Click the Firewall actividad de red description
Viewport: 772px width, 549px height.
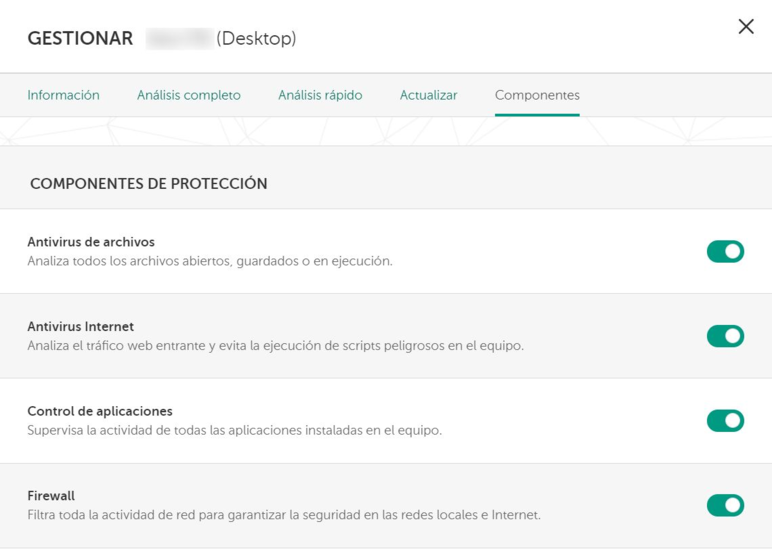pyautogui.click(x=284, y=515)
